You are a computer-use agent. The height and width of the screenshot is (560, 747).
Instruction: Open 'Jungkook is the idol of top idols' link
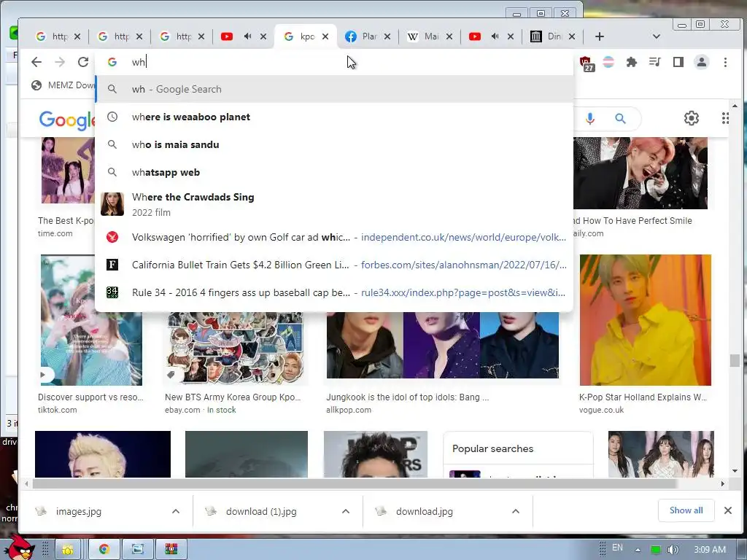[x=407, y=397]
